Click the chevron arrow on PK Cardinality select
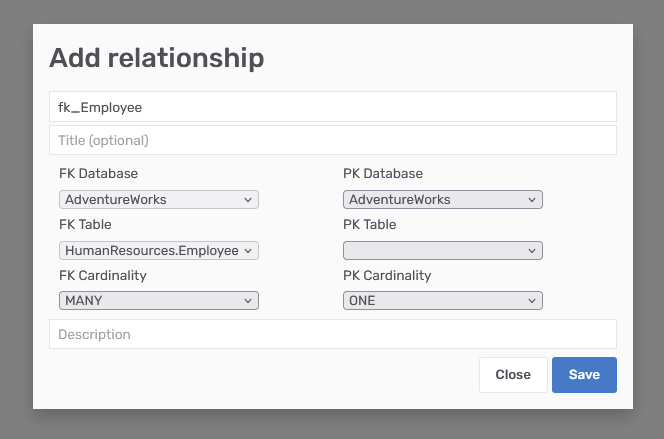 (x=532, y=300)
